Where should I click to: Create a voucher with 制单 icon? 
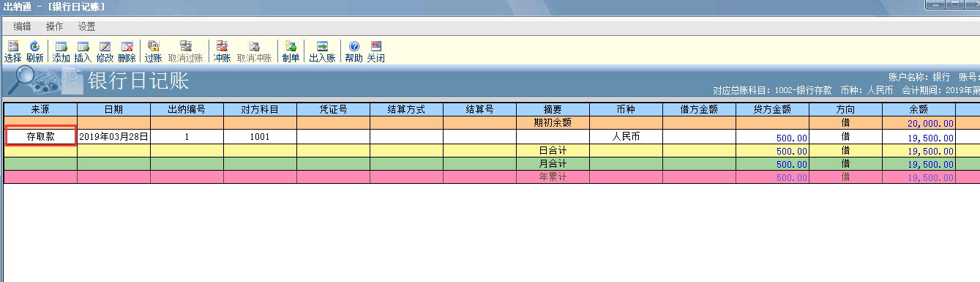pyautogui.click(x=291, y=51)
